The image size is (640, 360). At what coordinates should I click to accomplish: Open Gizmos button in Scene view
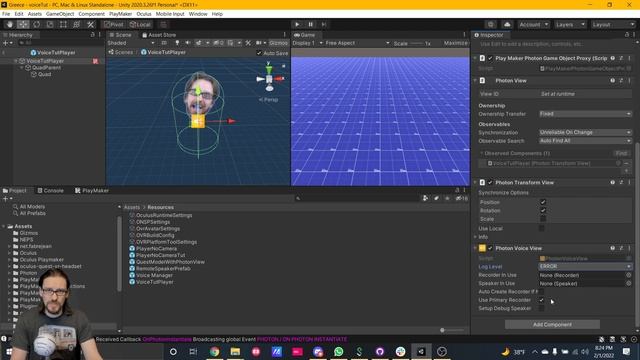pyautogui.click(x=278, y=43)
